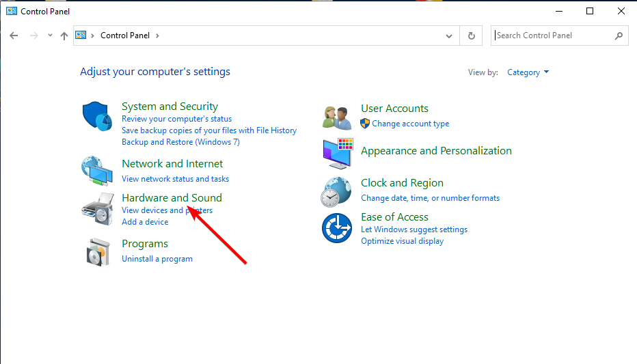Expand the address bar previous locations dropdown

point(449,36)
